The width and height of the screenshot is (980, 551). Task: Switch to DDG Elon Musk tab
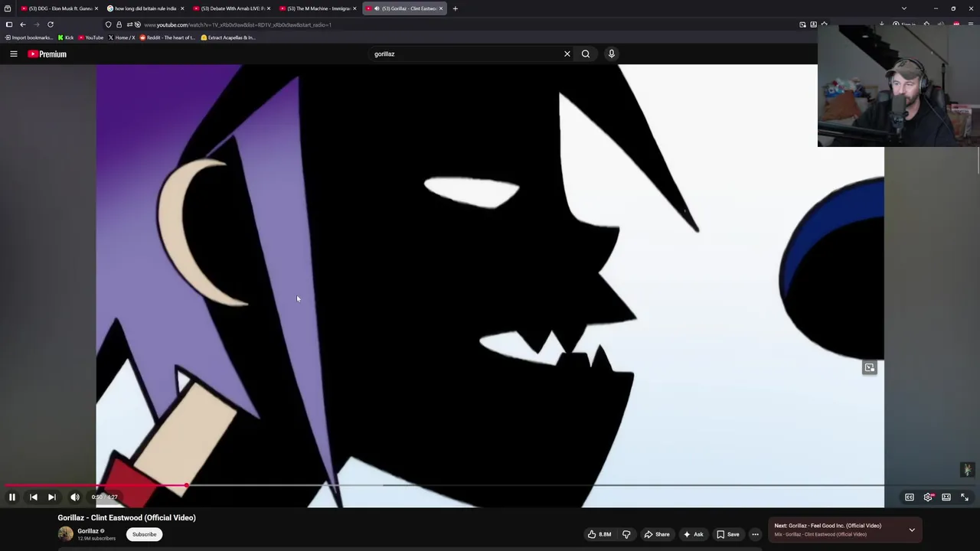pyautogui.click(x=60, y=8)
